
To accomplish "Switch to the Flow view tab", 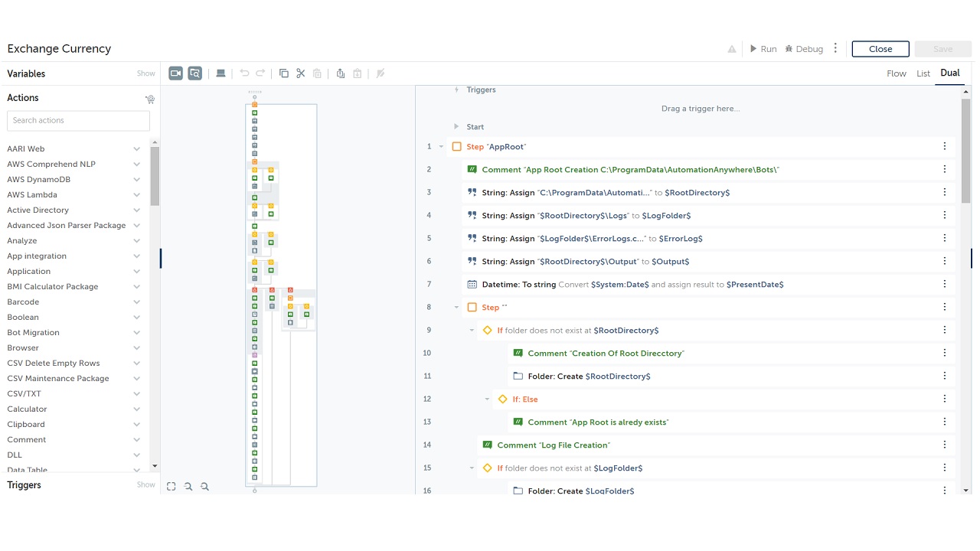I will pyautogui.click(x=896, y=73).
